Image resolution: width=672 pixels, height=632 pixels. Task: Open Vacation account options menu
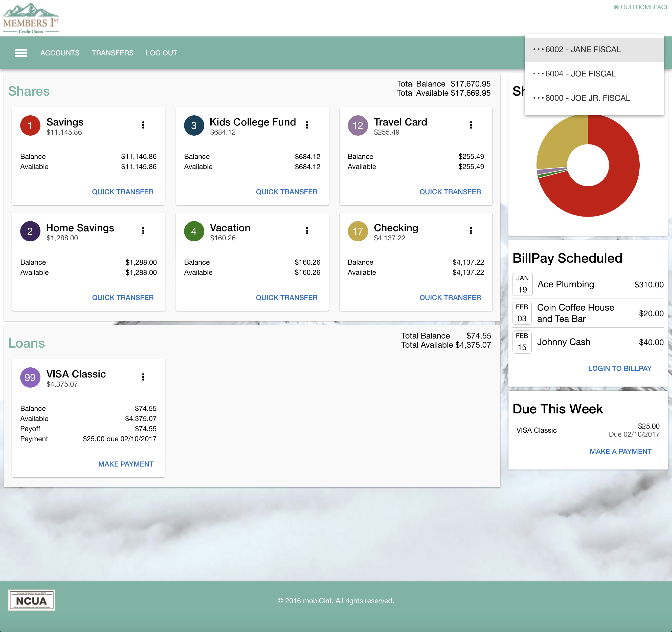(307, 231)
